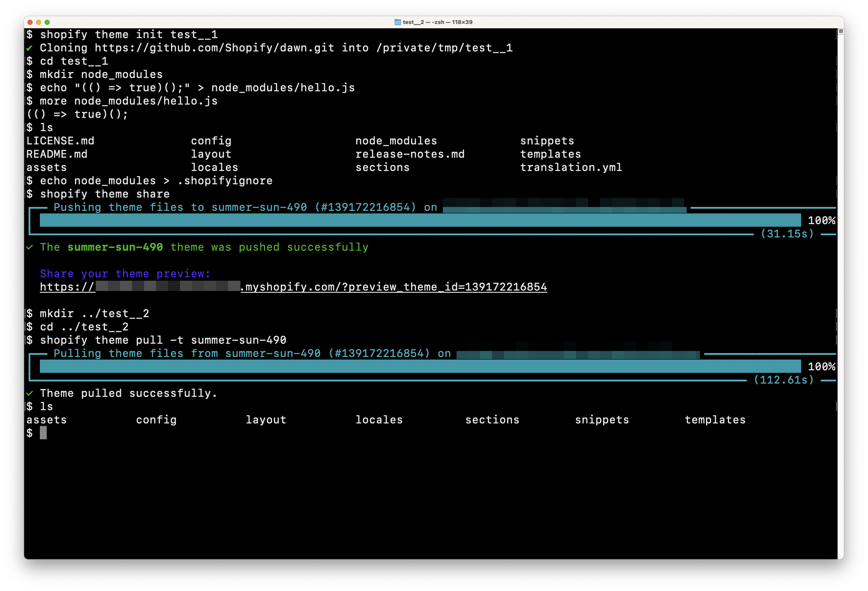This screenshot has height=591, width=868.
Task: Select the shopify theme share command line
Action: 105,194
